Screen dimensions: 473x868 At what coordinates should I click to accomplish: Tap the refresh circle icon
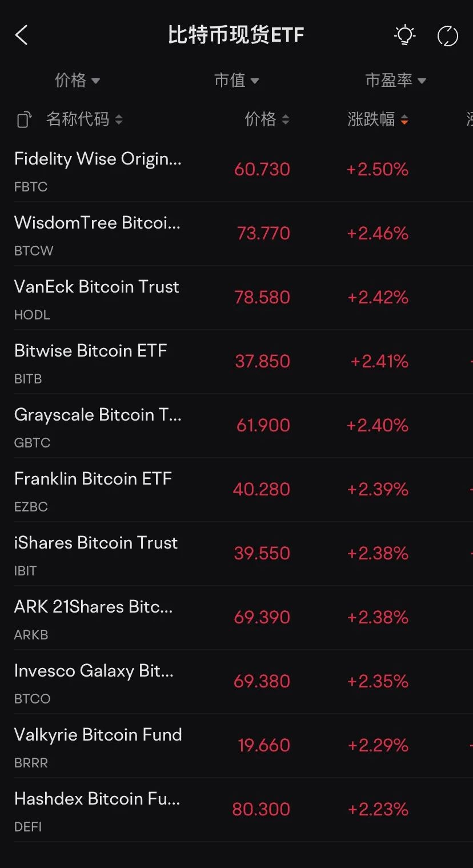[x=447, y=36]
